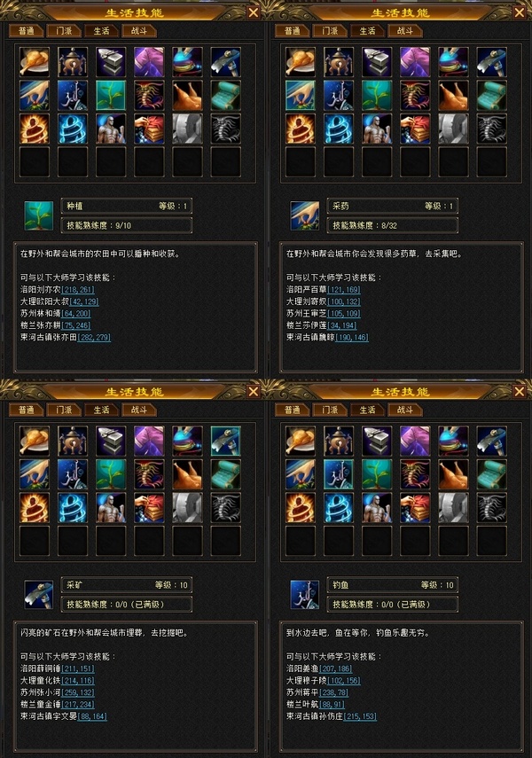The image size is (532, 758).
Task: Select the pickaxe mining icon in 采矿 panel grid
Action: 225,441
